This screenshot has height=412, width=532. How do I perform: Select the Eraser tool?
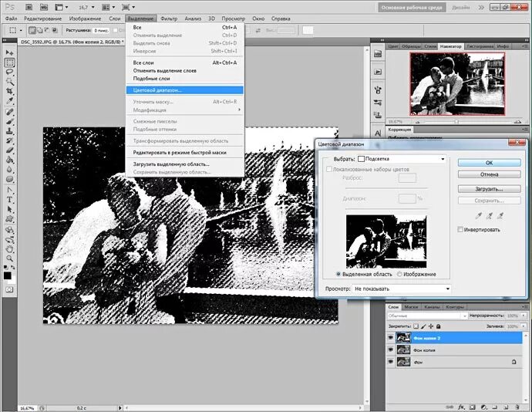9,150
